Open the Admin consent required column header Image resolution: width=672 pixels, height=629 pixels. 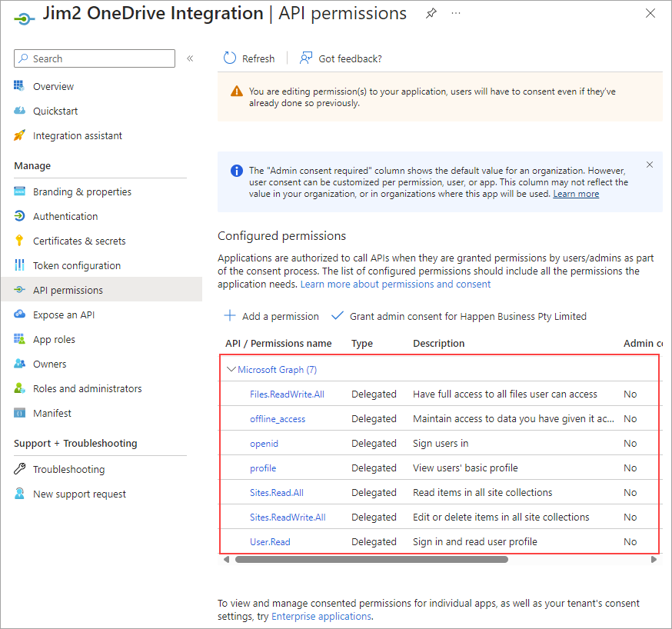642,343
